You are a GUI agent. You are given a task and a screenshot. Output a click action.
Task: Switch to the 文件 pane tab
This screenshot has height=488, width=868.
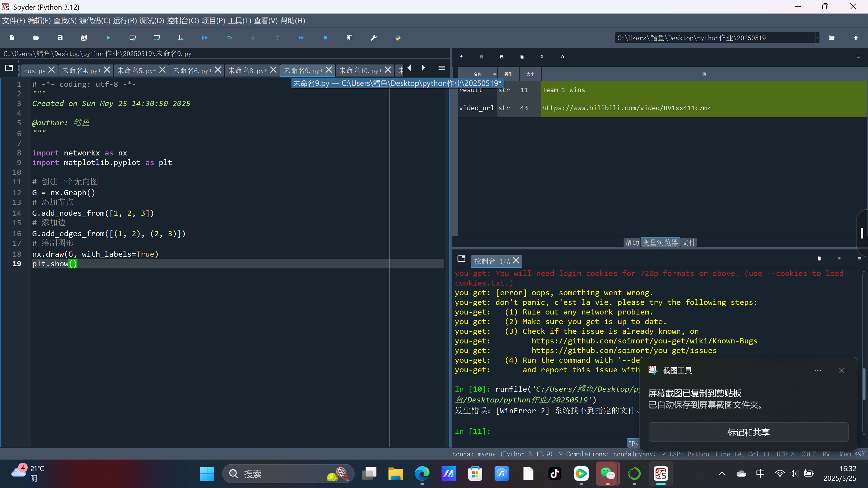point(688,242)
